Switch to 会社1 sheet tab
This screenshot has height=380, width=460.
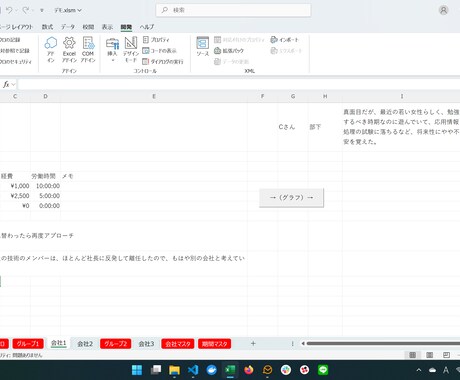[x=59, y=343]
